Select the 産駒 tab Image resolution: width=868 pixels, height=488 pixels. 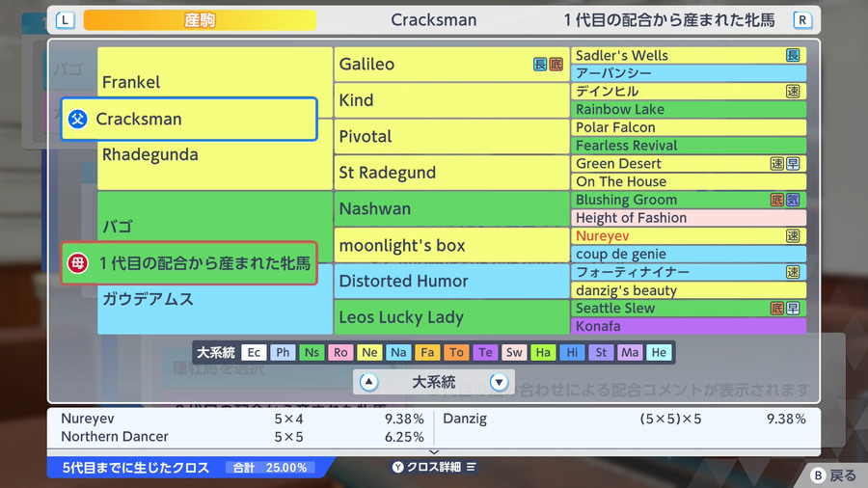click(200, 20)
